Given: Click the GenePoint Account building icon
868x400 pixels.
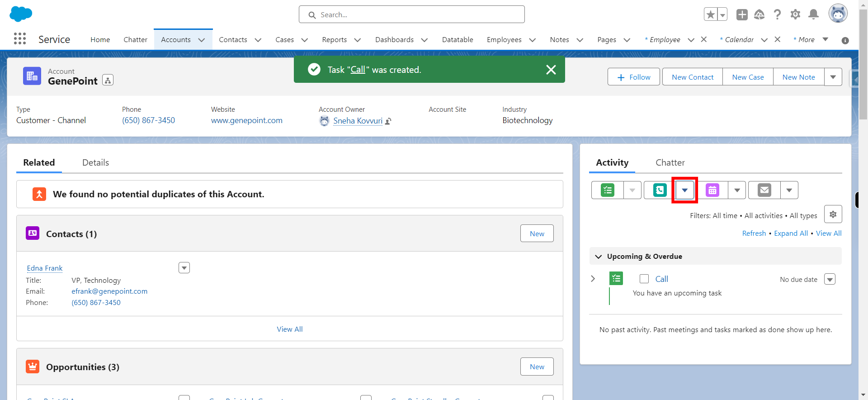Looking at the screenshot, I should point(32,76).
